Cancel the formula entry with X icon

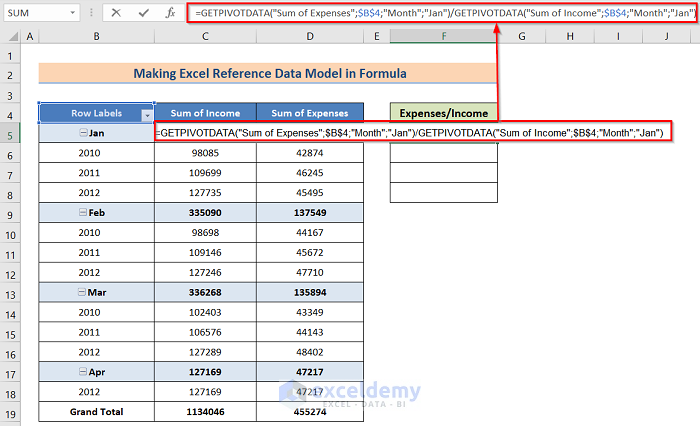(118, 13)
